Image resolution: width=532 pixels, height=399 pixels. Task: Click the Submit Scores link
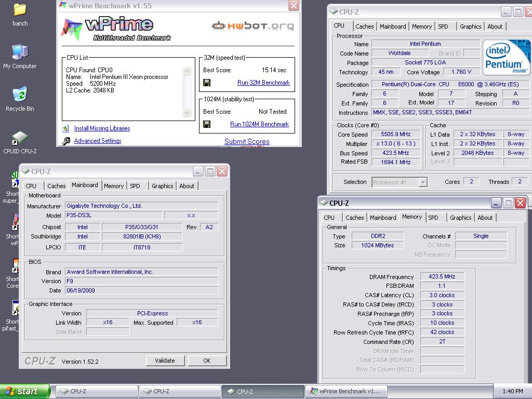pos(247,141)
